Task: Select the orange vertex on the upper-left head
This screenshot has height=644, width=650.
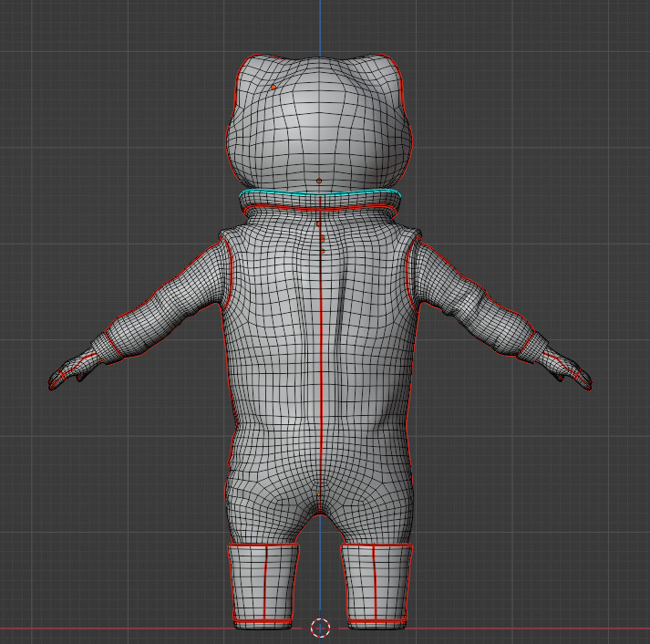Action: (273, 88)
